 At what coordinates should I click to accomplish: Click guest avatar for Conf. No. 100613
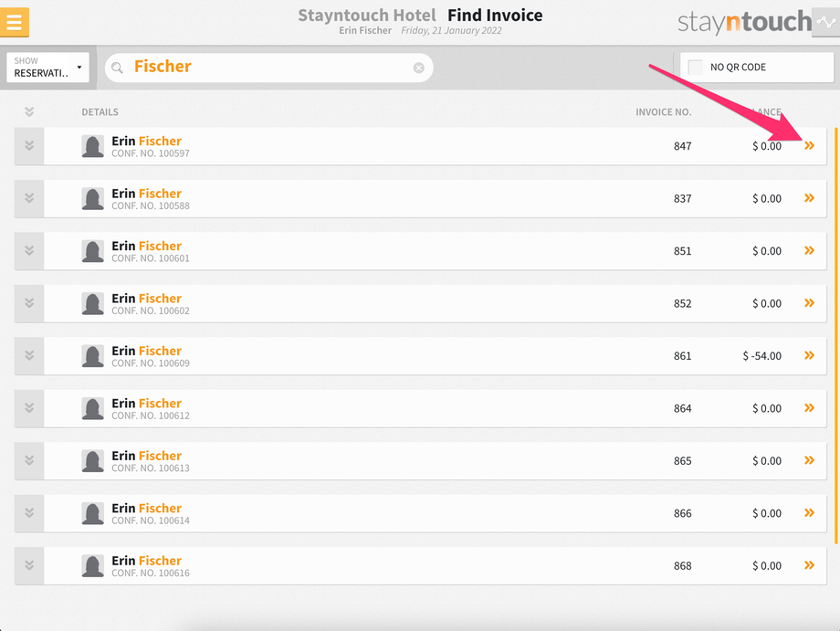[93, 461]
